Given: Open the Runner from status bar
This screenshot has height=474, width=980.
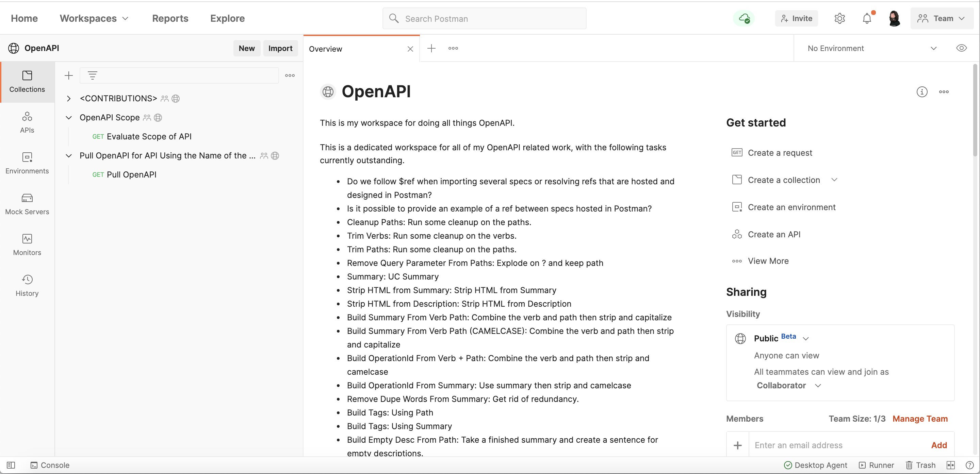Looking at the screenshot, I should (x=877, y=465).
